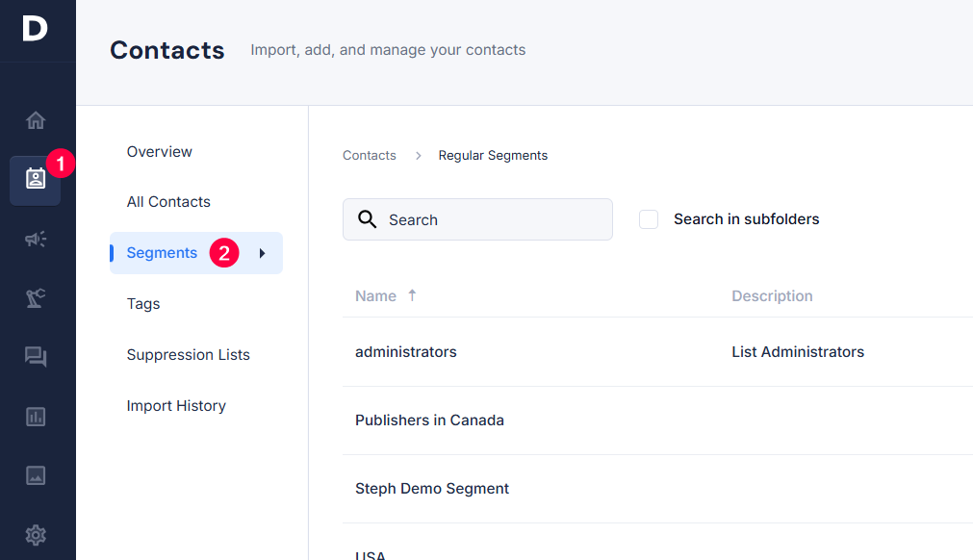Screen dimensions: 973x560
Task: Select the Contacts icon in sidebar
Action: 36,179
